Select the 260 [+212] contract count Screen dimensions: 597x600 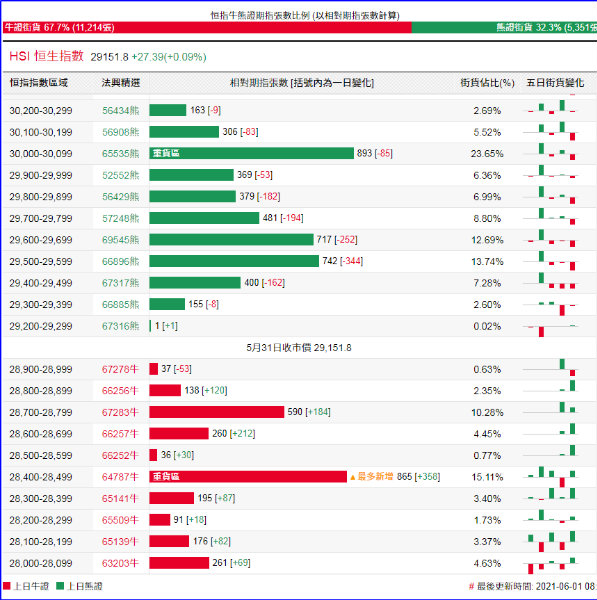[233, 434]
